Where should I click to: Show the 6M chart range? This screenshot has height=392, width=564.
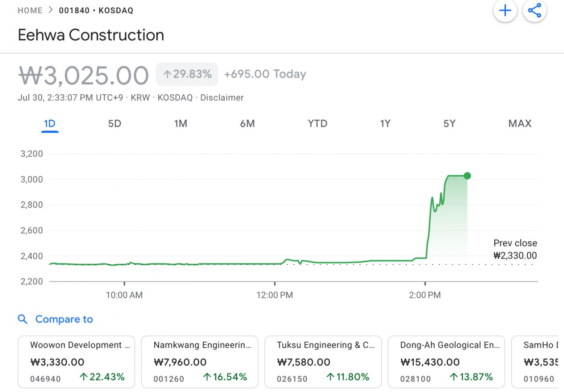tap(247, 124)
